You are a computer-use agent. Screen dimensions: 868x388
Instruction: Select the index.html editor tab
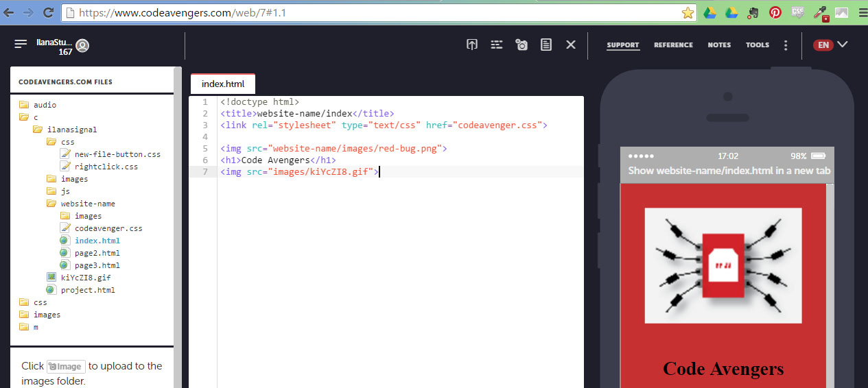pos(223,84)
